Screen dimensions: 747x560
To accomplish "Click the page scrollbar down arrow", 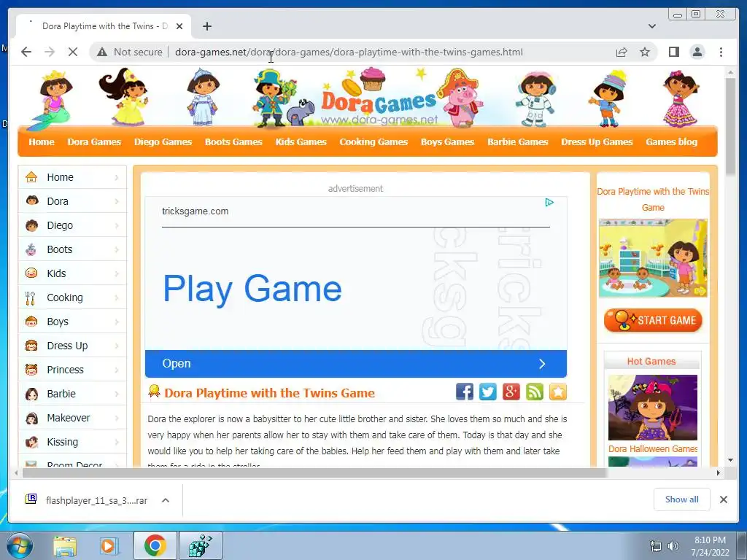I will point(730,460).
